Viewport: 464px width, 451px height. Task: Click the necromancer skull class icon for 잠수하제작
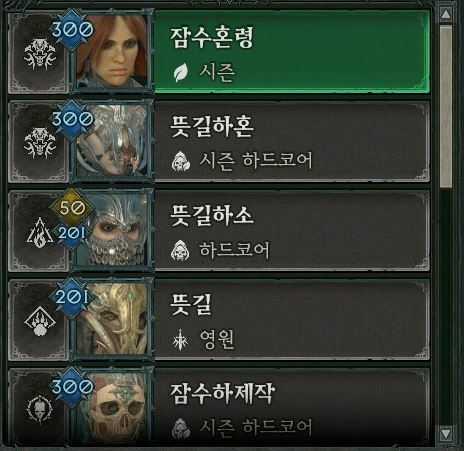(x=39, y=409)
